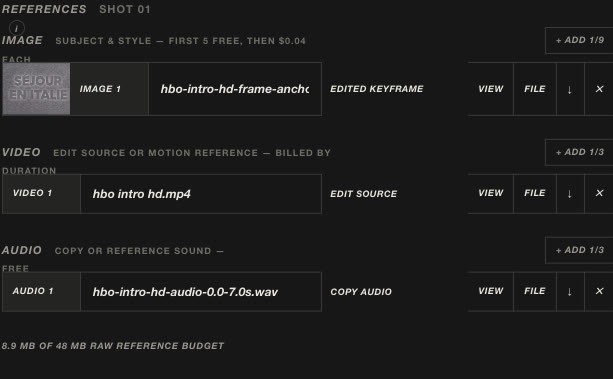Add another audio reference in Audio section
The image size is (613, 379).
pyautogui.click(x=579, y=250)
